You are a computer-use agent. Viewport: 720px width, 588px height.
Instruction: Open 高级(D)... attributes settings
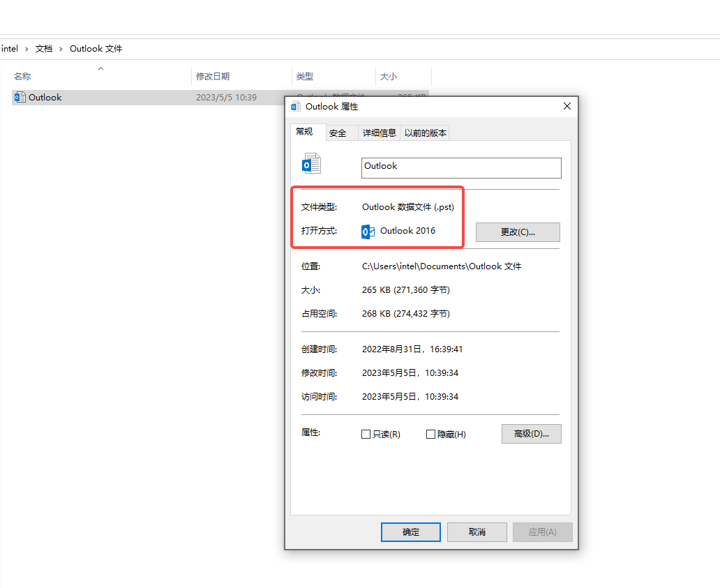(x=531, y=434)
